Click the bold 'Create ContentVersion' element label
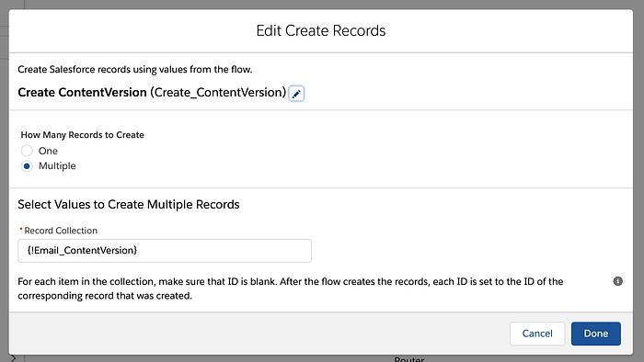Viewport: 644px width, 362px height. pyautogui.click(x=82, y=93)
